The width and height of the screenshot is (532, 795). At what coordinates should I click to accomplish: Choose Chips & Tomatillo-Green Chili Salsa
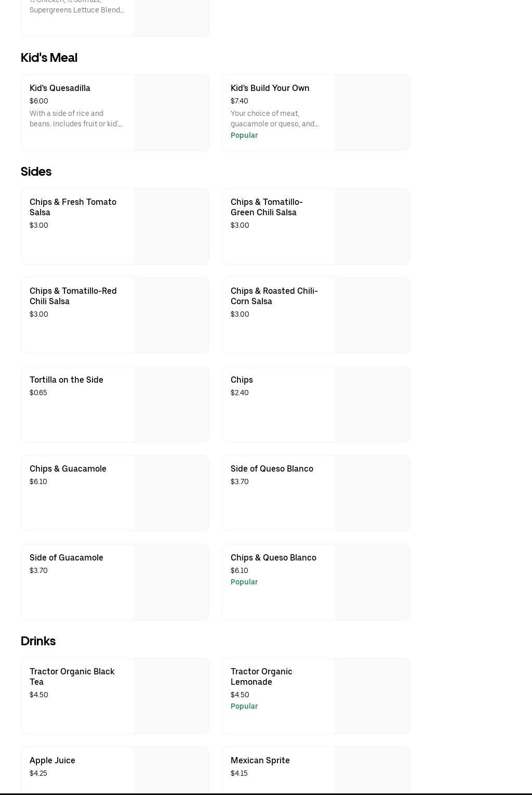point(267,207)
